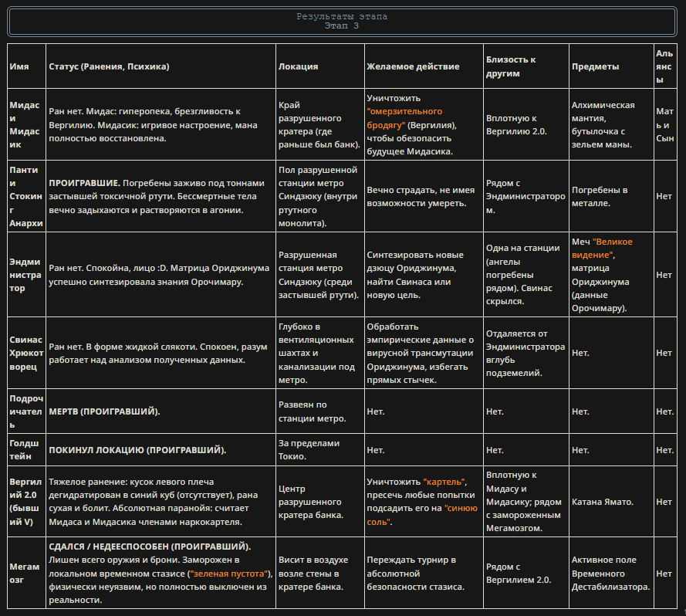The height and width of the screenshot is (616, 686).
Task: Click the location cell 'За пределами Токио.'
Action: (320, 449)
